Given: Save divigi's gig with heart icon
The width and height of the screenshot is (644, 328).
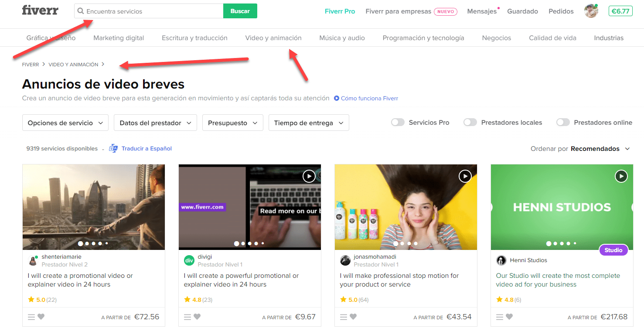Looking at the screenshot, I should pos(197,317).
